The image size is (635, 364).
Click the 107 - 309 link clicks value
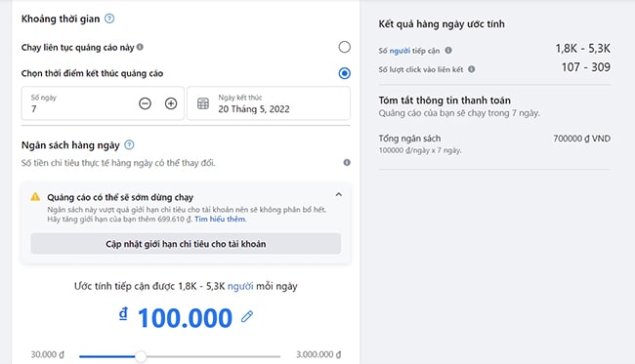pyautogui.click(x=586, y=67)
